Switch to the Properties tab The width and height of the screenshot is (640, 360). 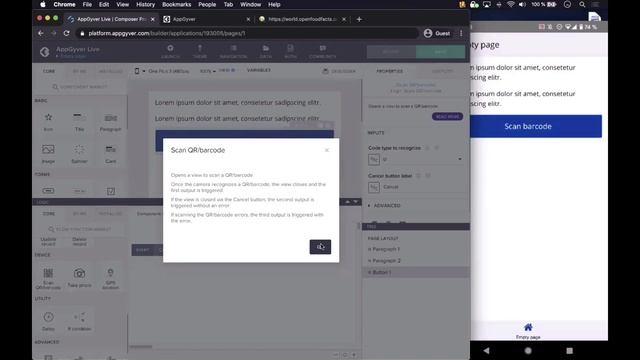[389, 71]
